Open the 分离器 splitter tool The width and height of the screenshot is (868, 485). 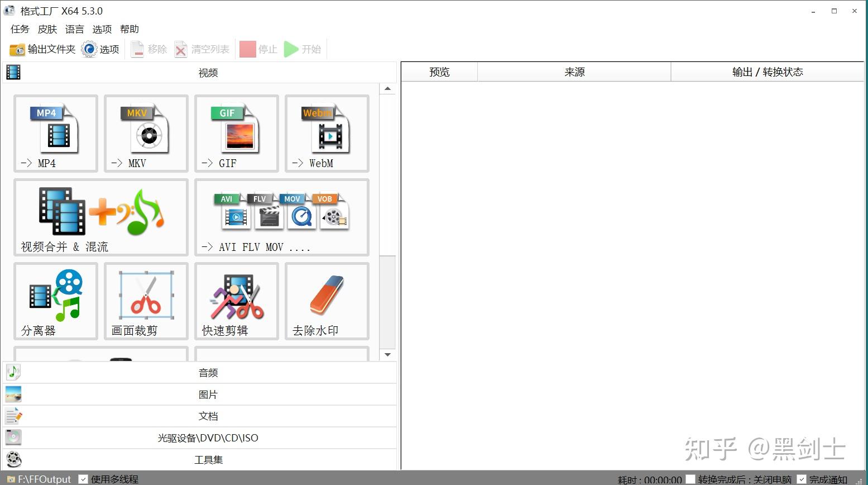(x=56, y=301)
